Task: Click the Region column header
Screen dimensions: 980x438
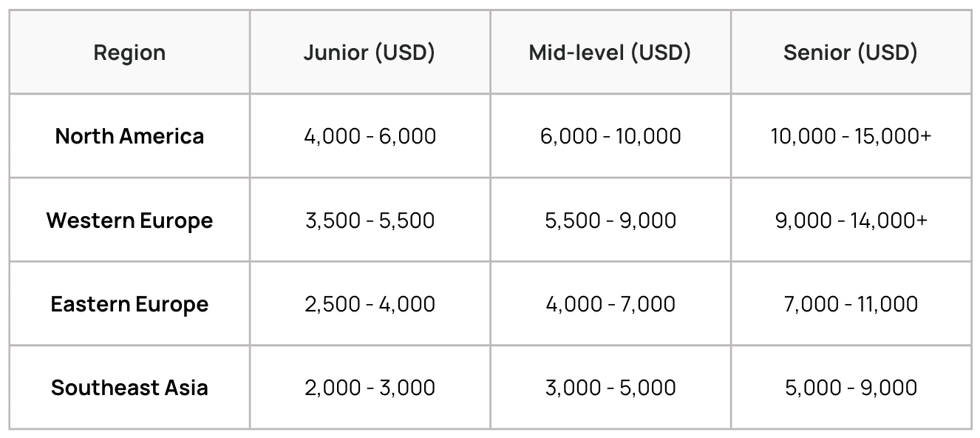Action: tap(129, 53)
